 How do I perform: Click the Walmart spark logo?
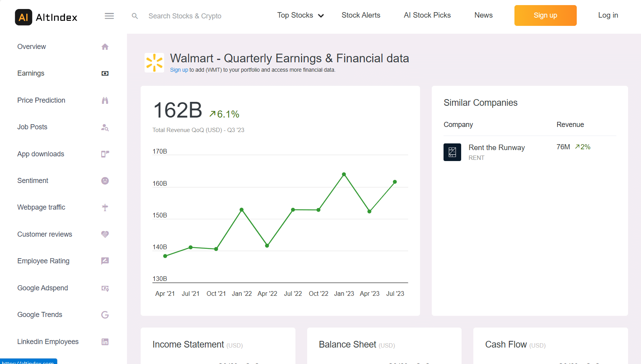point(154,63)
